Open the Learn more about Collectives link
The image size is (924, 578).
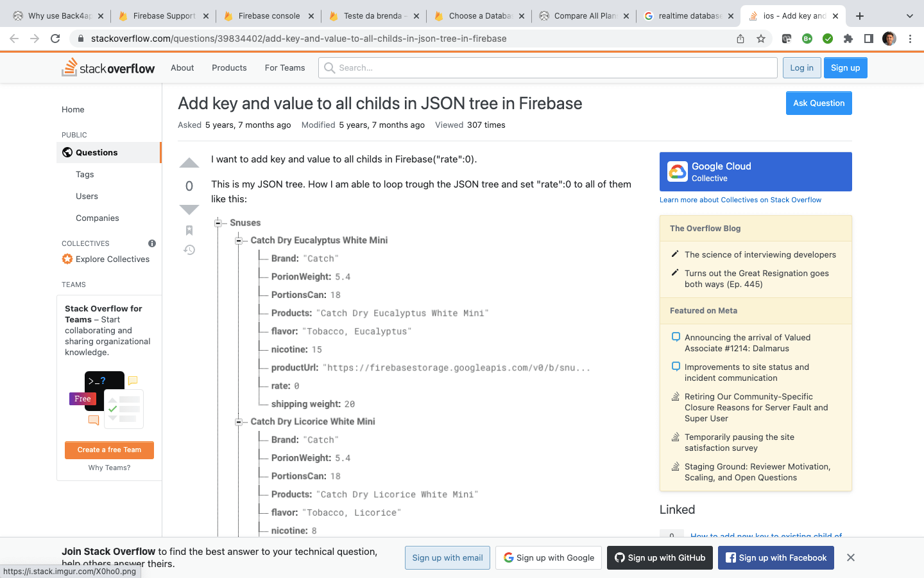[740, 200]
